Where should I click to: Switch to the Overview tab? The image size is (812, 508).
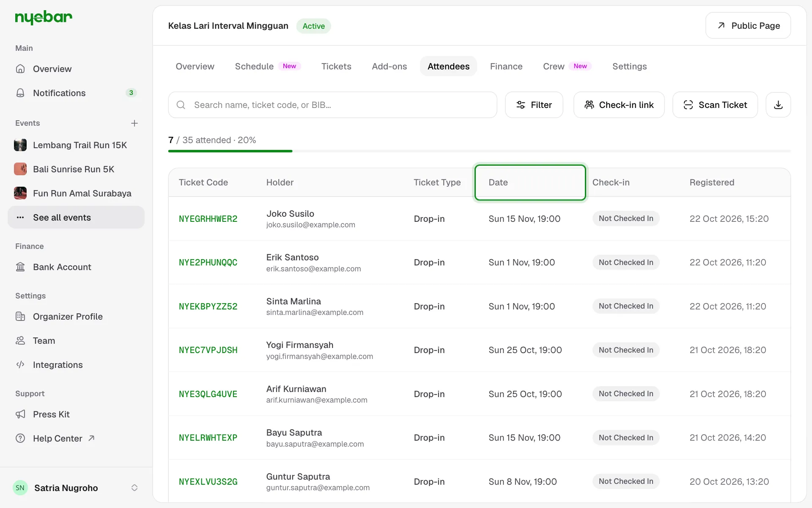tap(195, 66)
